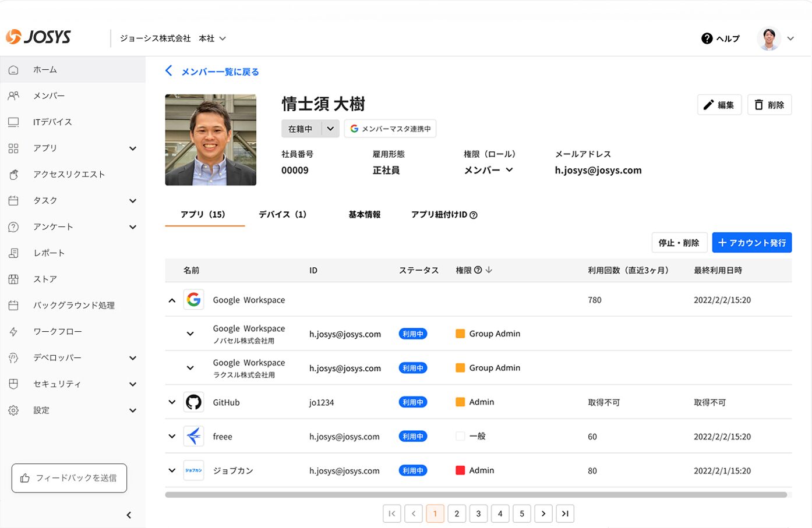Viewport: 812px width, 528px height.
Task: Click the Google Workspace app logo
Action: (x=193, y=300)
